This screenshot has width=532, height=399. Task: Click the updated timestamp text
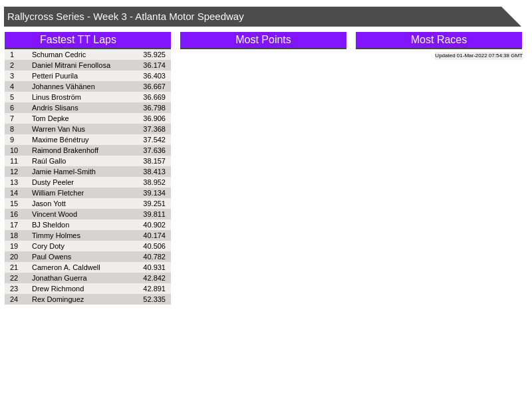tap(478, 56)
